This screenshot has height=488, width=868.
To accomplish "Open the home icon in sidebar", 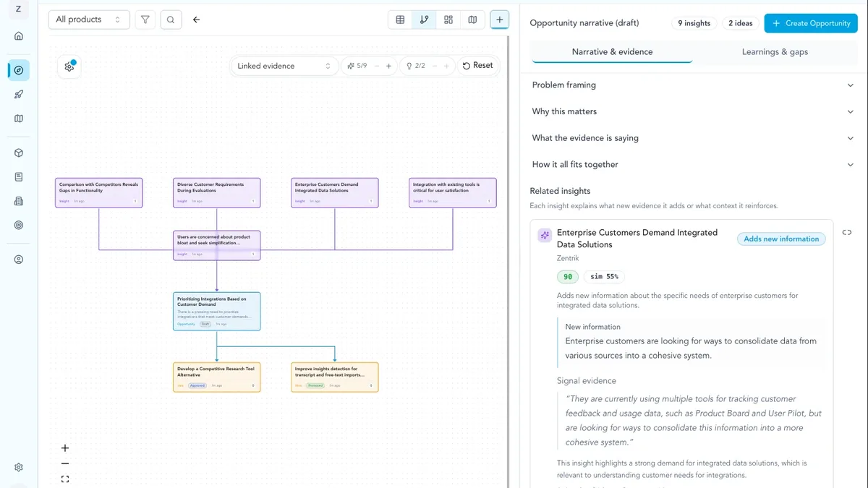I will 19,36.
